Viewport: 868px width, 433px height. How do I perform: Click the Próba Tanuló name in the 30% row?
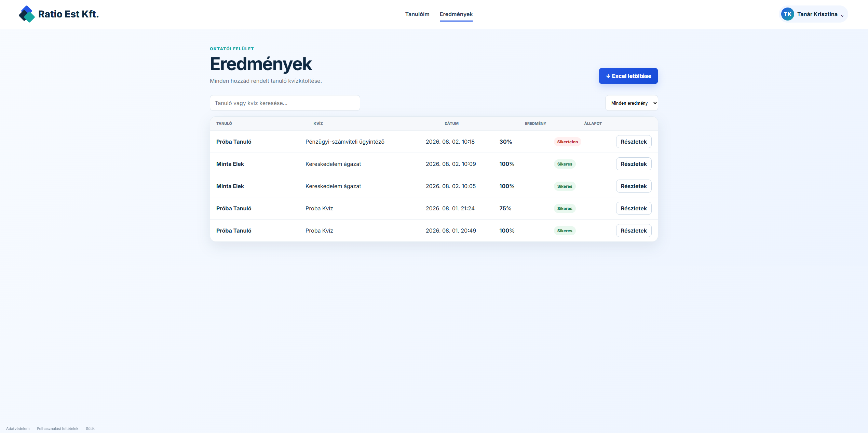point(234,142)
